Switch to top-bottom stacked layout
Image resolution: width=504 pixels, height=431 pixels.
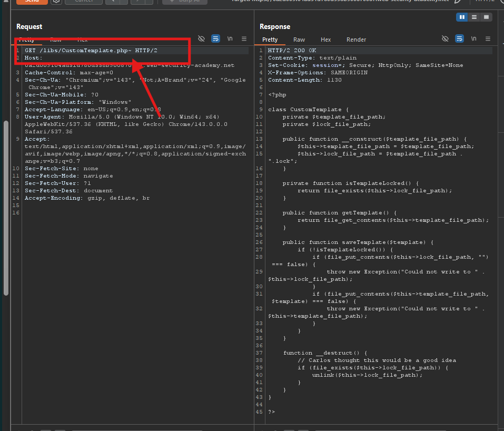tap(474, 17)
